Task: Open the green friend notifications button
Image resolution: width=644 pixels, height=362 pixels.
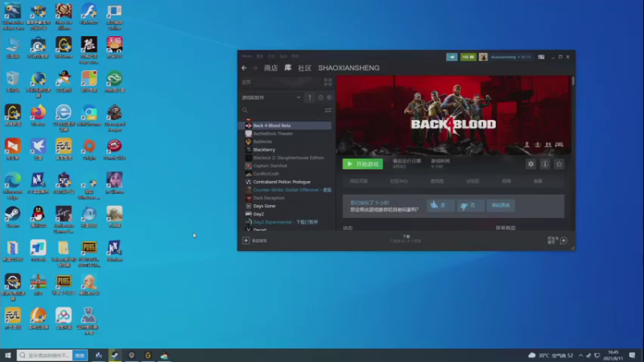Action: coord(468,57)
